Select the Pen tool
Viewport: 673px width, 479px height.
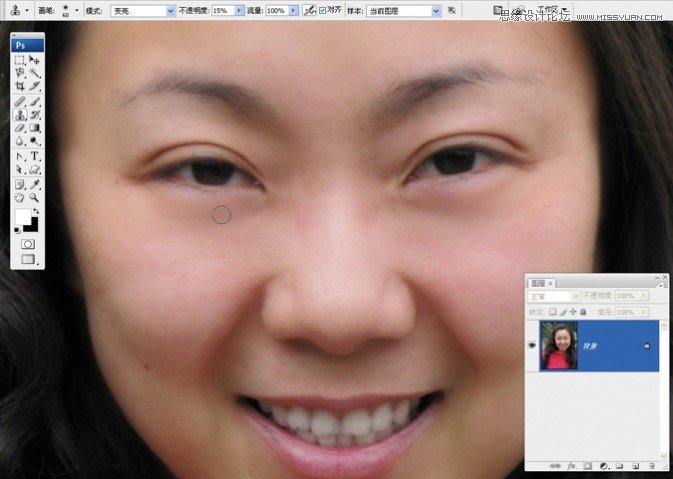20,156
